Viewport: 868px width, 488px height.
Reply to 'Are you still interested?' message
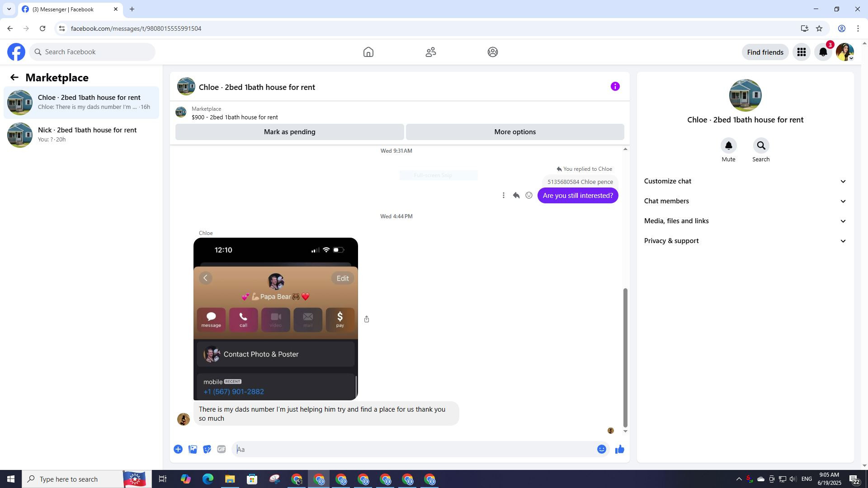pos(516,195)
